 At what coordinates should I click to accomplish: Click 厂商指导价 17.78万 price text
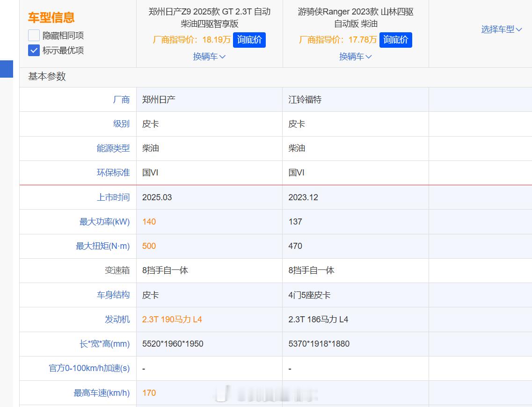pyautogui.click(x=338, y=40)
